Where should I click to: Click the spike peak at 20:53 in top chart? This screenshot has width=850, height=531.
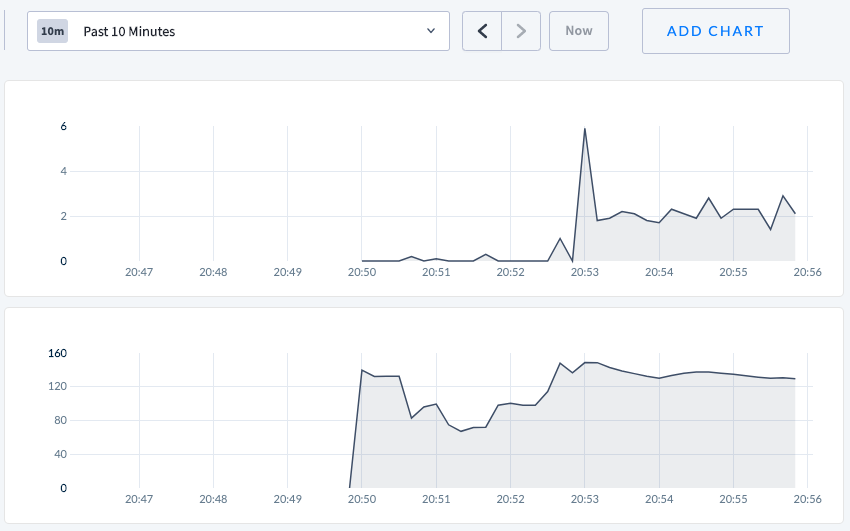coord(584,129)
